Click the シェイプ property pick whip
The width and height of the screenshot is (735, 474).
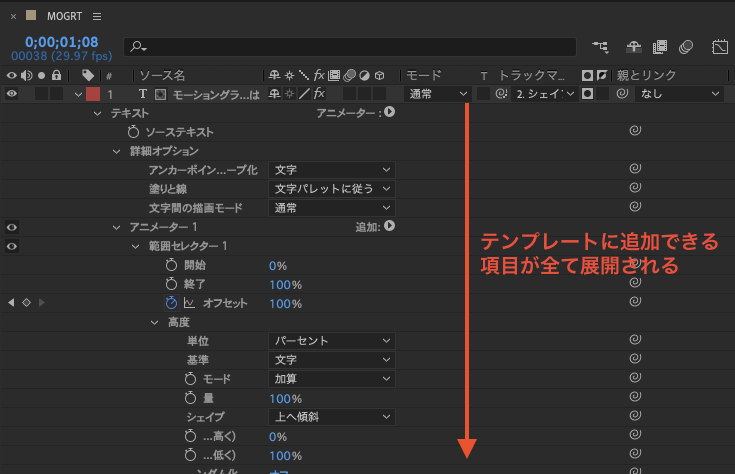[x=635, y=415]
